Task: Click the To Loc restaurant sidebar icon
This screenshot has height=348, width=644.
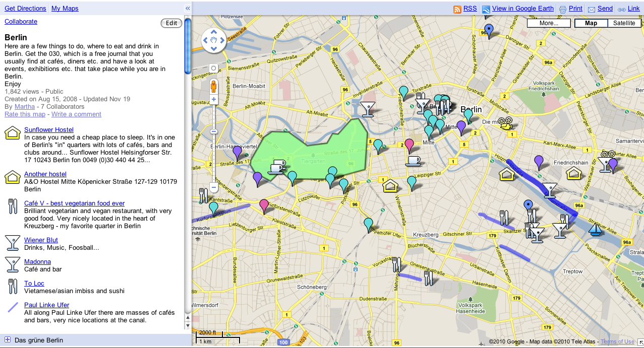Action: (x=13, y=286)
